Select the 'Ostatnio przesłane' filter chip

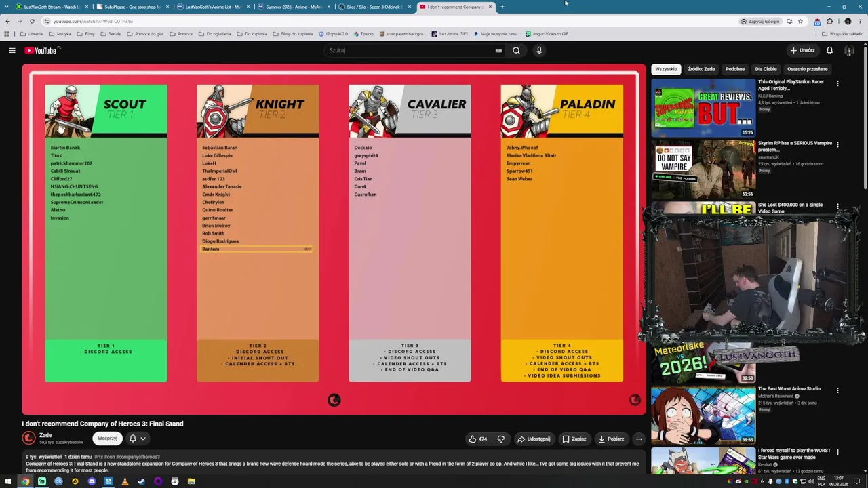click(808, 69)
